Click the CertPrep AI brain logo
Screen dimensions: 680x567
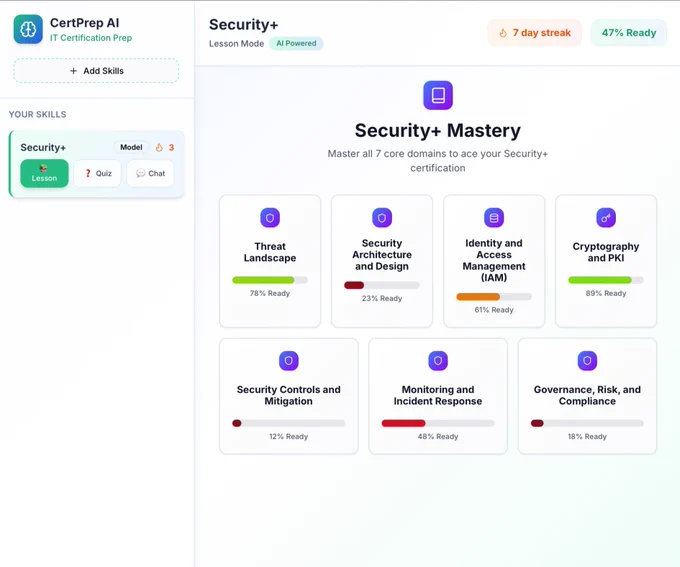coord(28,29)
